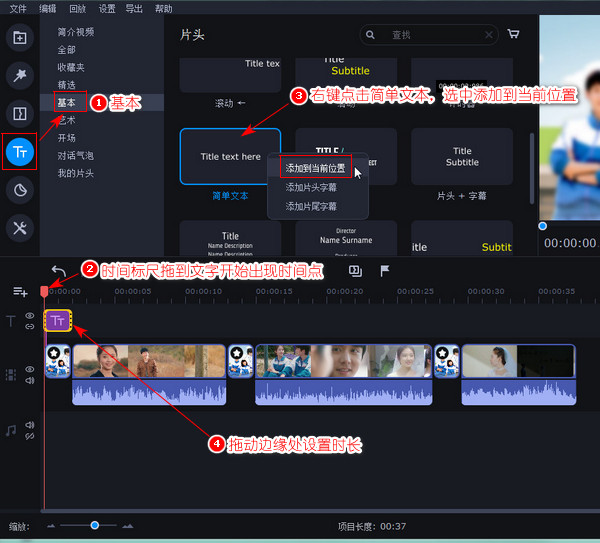The width and height of the screenshot is (600, 543).
Task: Select the titles Tt tab
Action: pyautogui.click(x=20, y=152)
